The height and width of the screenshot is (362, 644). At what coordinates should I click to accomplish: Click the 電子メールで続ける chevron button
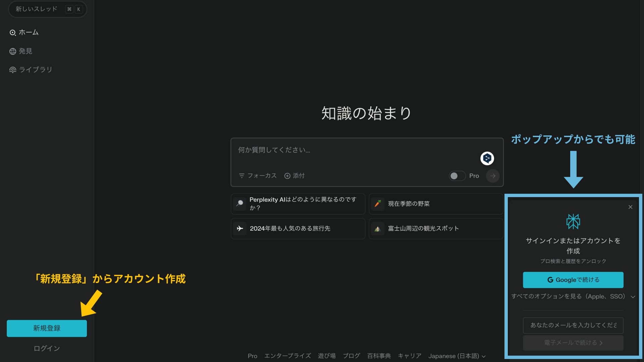click(x=573, y=343)
